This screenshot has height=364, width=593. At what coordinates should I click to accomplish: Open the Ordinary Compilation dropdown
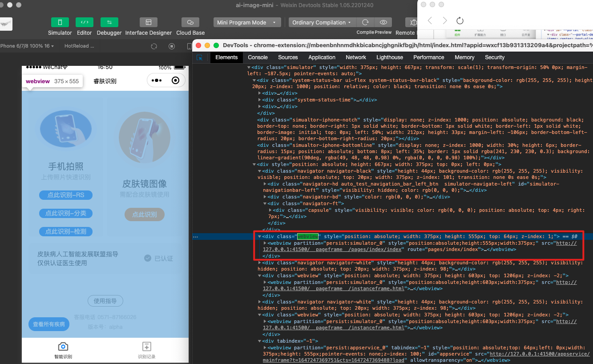point(322,22)
